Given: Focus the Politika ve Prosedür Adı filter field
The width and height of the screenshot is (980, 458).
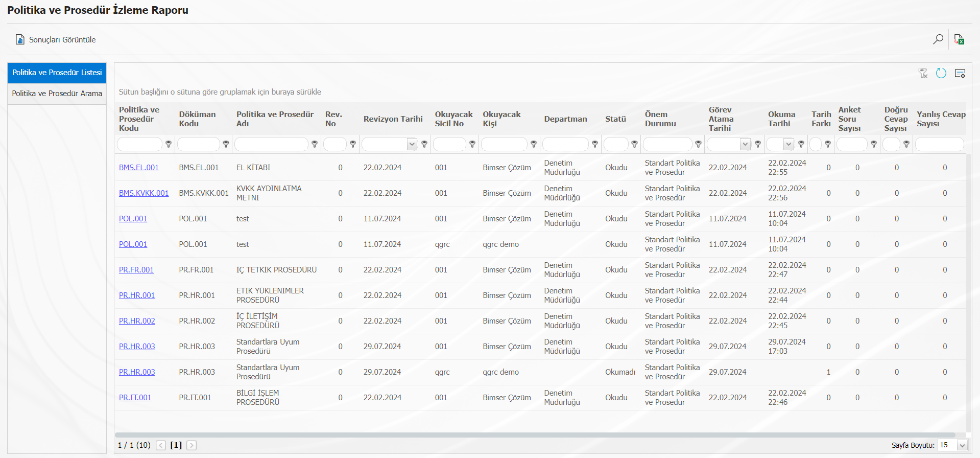Looking at the screenshot, I should pos(271,144).
